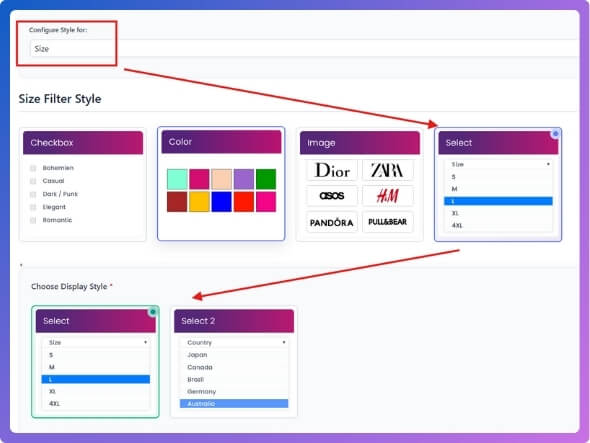Select the Select 2 display style card
The width and height of the screenshot is (590, 443).
pos(234,362)
